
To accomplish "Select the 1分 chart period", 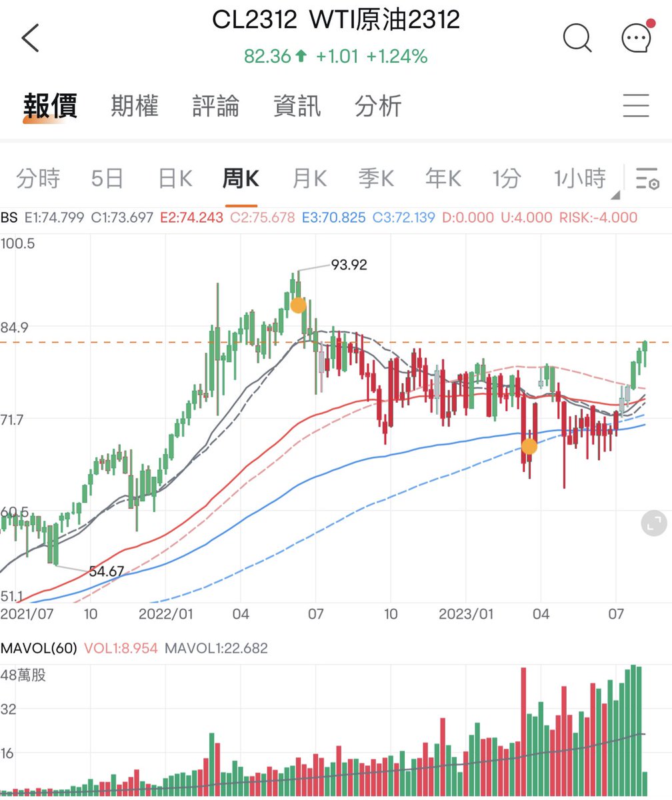I will [x=507, y=179].
